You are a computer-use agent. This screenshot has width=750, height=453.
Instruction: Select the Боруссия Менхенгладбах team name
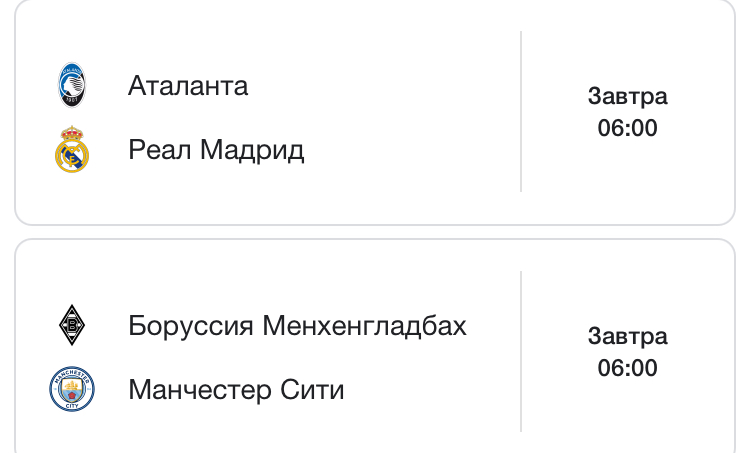(x=297, y=326)
